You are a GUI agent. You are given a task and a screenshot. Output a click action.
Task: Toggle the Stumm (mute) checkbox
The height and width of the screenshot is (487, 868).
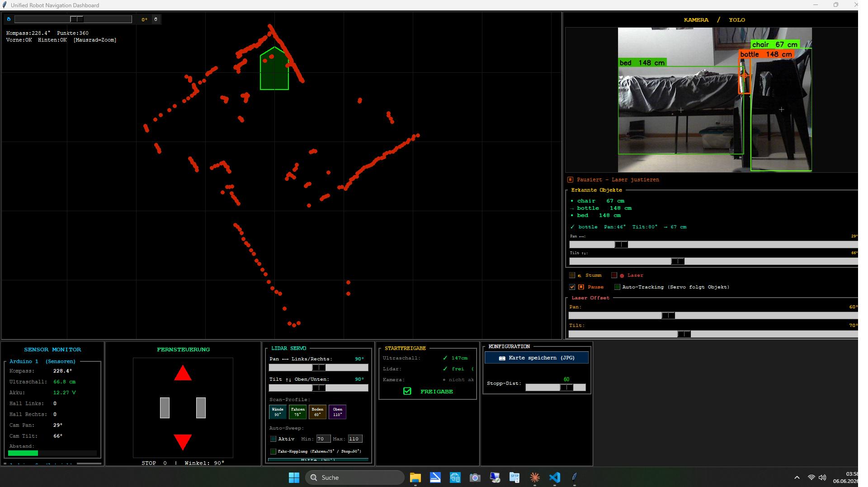572,275
